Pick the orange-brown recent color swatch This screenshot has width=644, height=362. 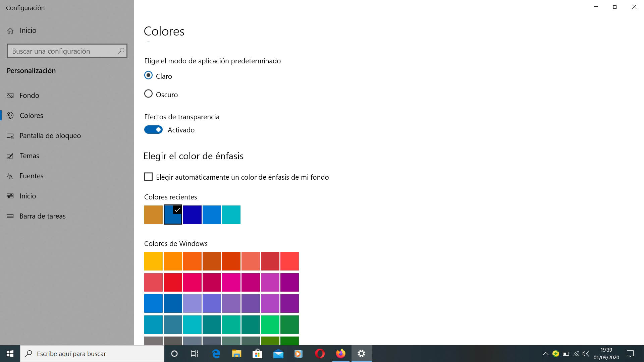pos(153,215)
